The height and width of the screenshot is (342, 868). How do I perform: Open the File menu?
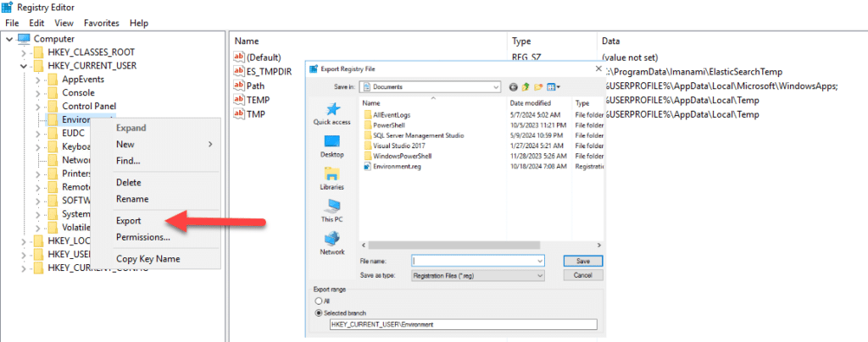[12, 23]
